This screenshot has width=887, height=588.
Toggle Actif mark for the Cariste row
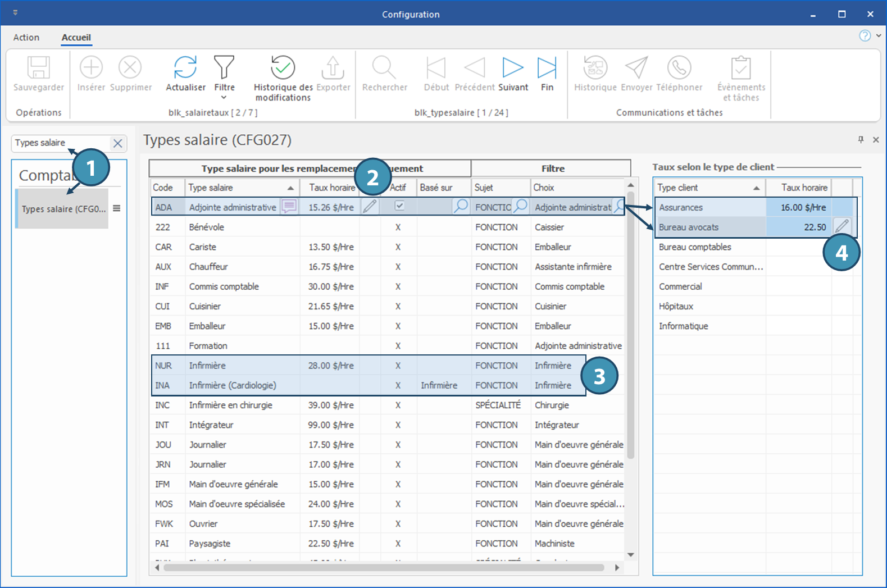click(x=398, y=247)
